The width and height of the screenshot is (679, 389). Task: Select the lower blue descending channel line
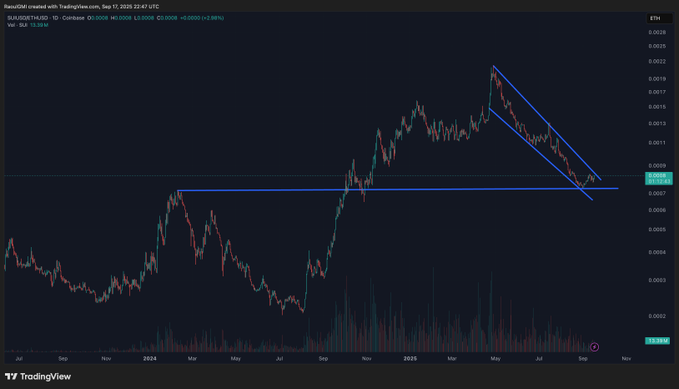pos(540,154)
